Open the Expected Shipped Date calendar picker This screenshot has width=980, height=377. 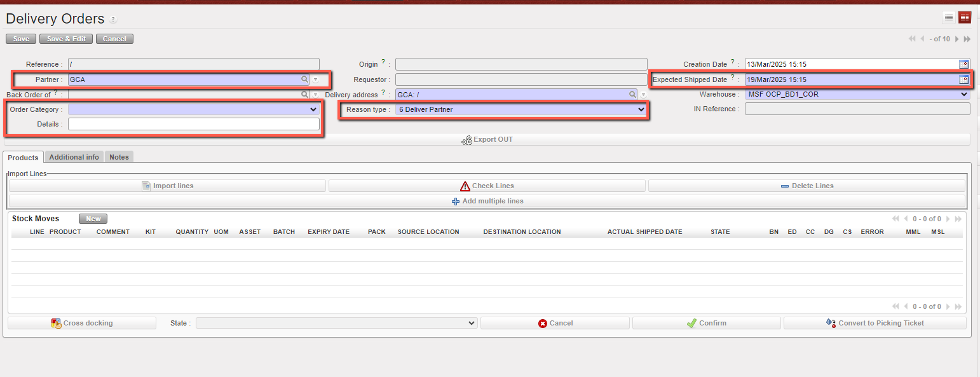963,79
